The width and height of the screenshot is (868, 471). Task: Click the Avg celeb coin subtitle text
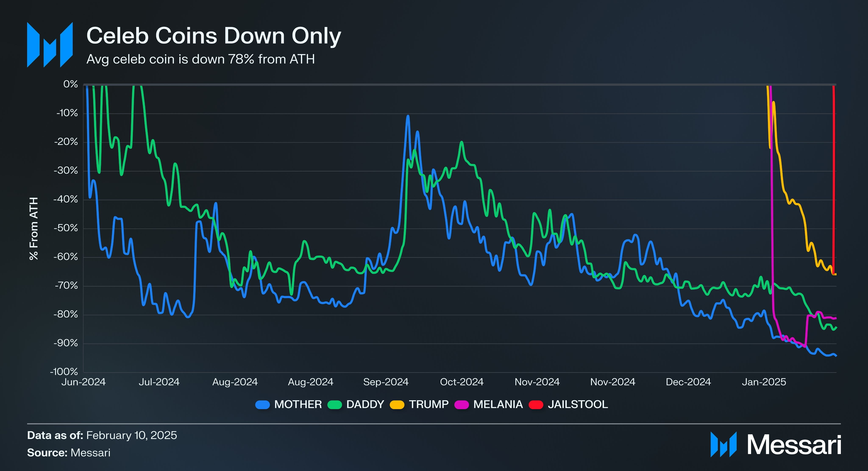(x=200, y=59)
